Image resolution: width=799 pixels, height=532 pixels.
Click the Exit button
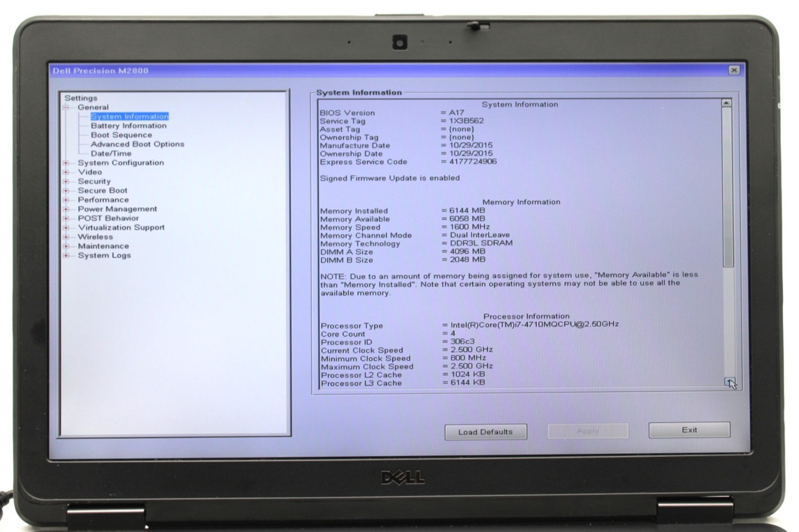(690, 430)
